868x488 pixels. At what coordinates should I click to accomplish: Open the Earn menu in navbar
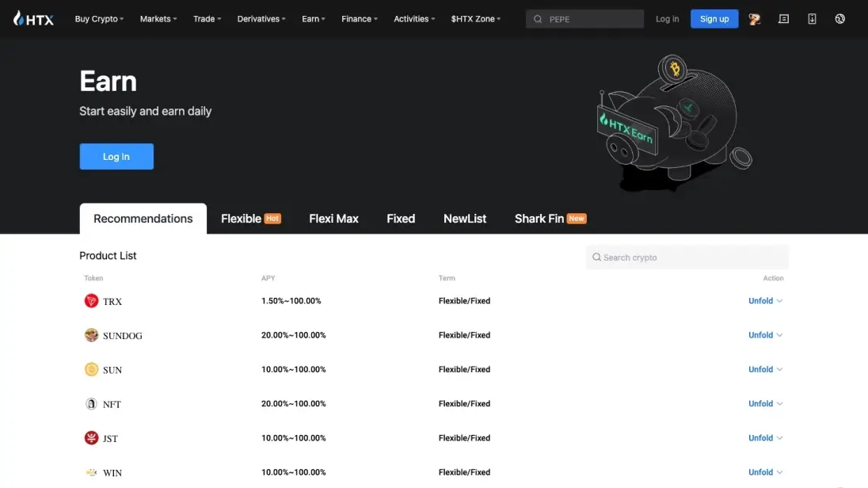point(314,19)
